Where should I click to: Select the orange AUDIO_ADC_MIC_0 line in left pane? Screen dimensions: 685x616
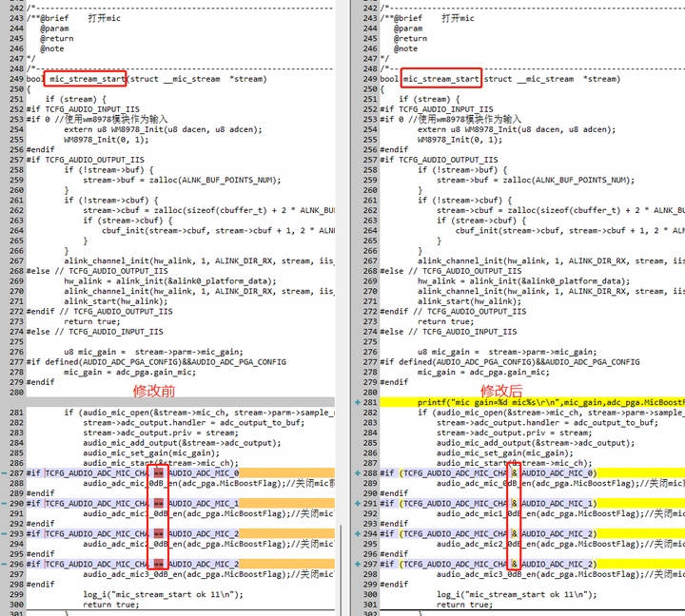point(181,473)
